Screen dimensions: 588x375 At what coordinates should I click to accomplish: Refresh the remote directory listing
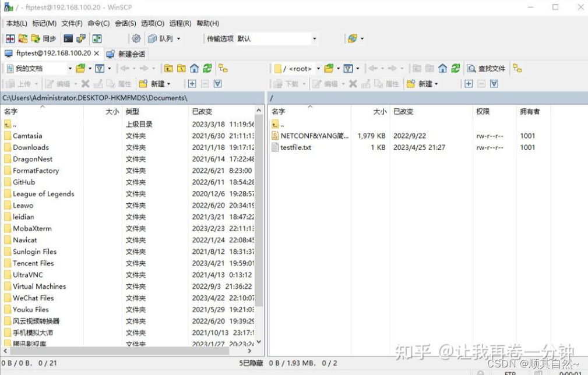(455, 68)
